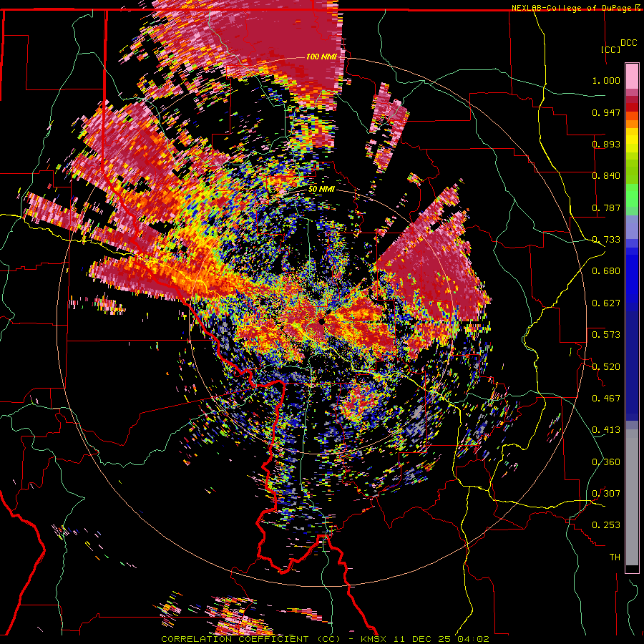Screen dimensions: 644x644
Task: Click the TH threshold label on legend
Action: (x=615, y=557)
